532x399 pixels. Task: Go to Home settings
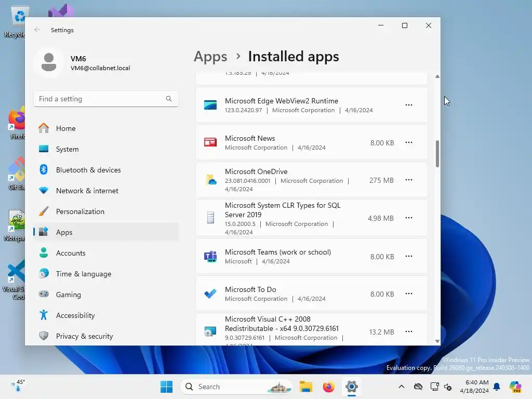point(106,128)
